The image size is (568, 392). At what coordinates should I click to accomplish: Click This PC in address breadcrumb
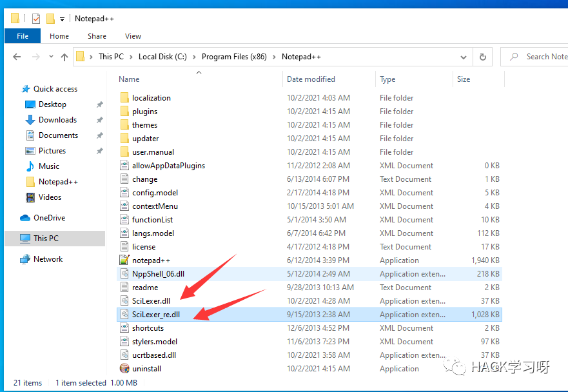(111, 57)
